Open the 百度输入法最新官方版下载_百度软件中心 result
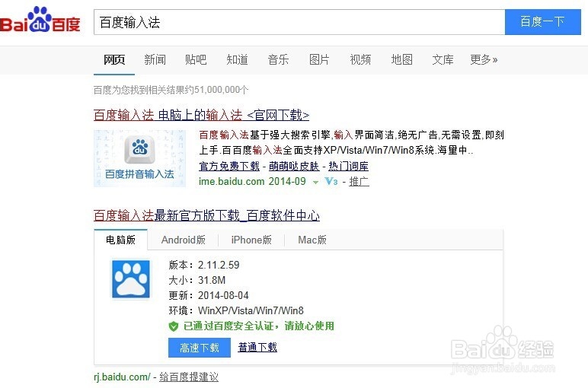 (x=206, y=216)
